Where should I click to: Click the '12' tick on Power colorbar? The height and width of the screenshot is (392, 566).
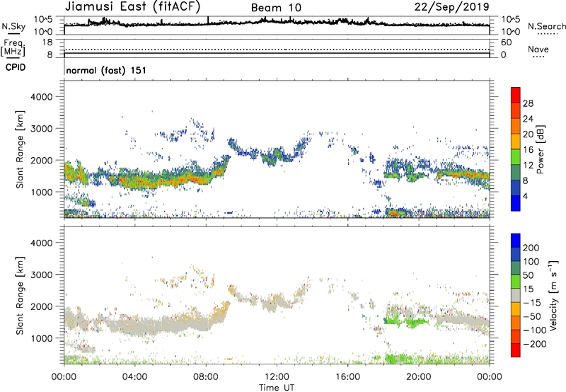(x=528, y=166)
